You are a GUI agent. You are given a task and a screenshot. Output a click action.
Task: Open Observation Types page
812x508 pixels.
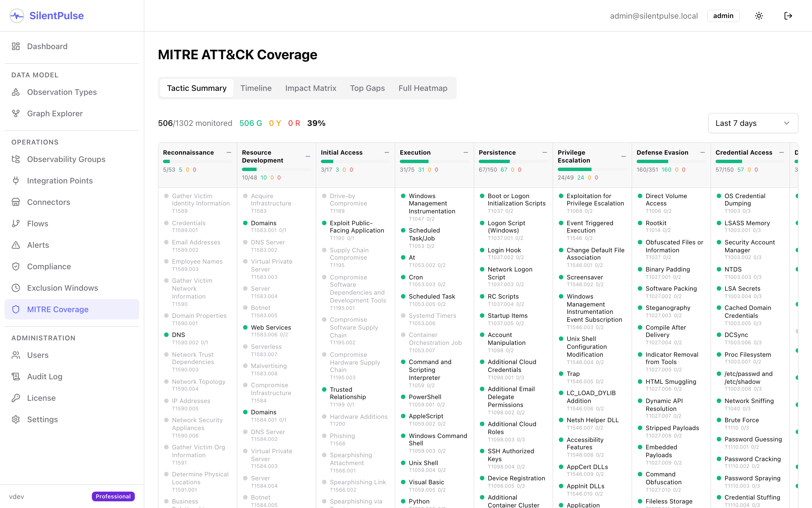[72, 92]
